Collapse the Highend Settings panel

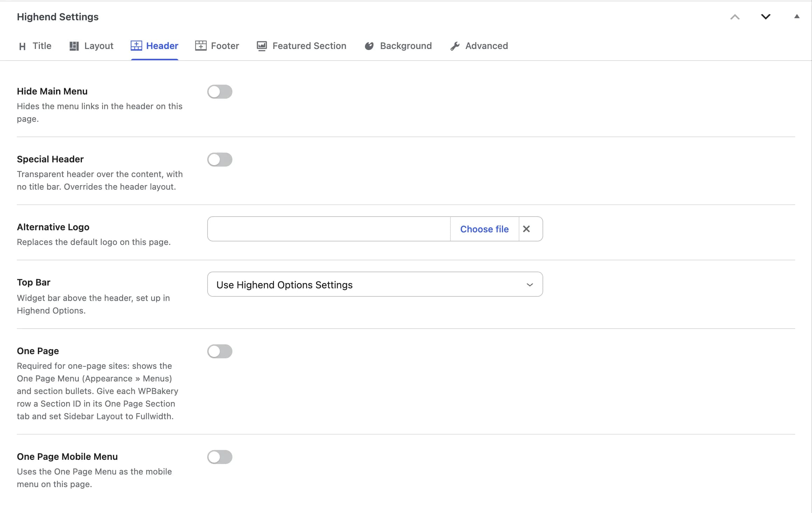[797, 16]
